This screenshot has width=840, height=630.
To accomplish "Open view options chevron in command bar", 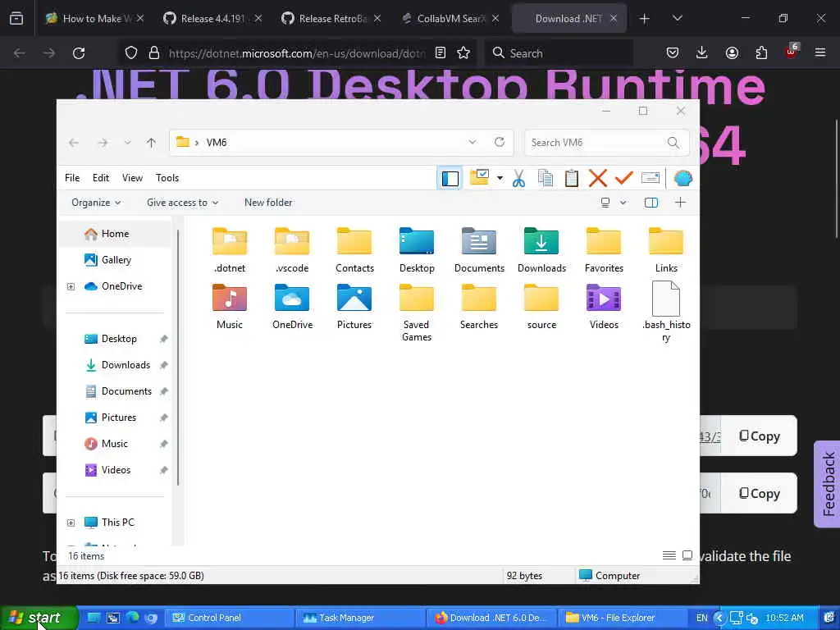I will tap(623, 203).
